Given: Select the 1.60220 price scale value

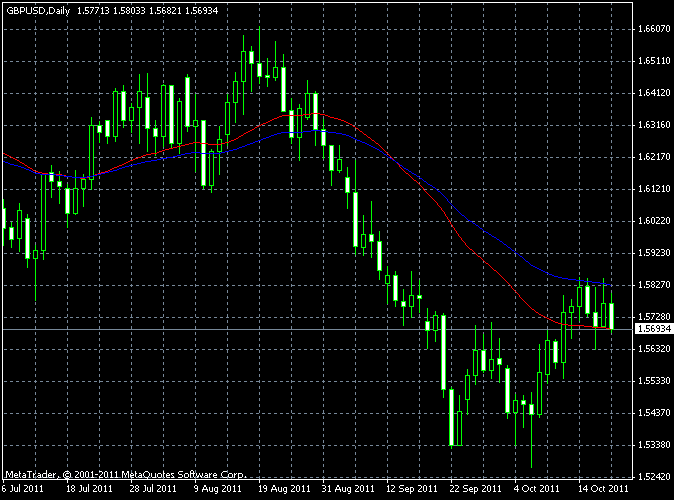Looking at the screenshot, I should coord(653,220).
